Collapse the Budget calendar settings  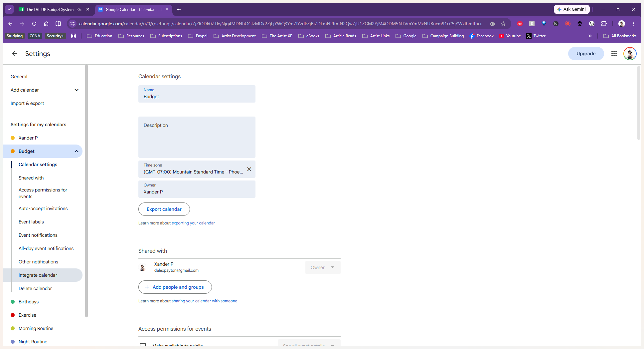(x=77, y=151)
